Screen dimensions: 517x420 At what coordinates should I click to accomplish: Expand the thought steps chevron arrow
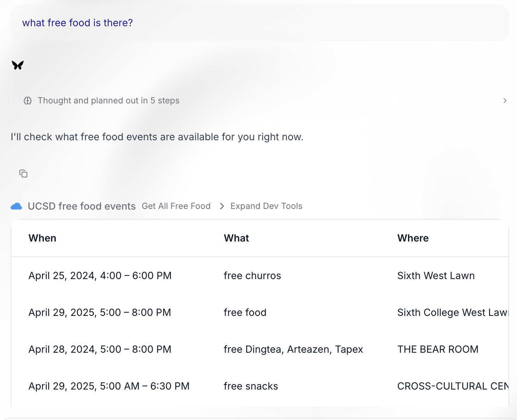coord(505,101)
